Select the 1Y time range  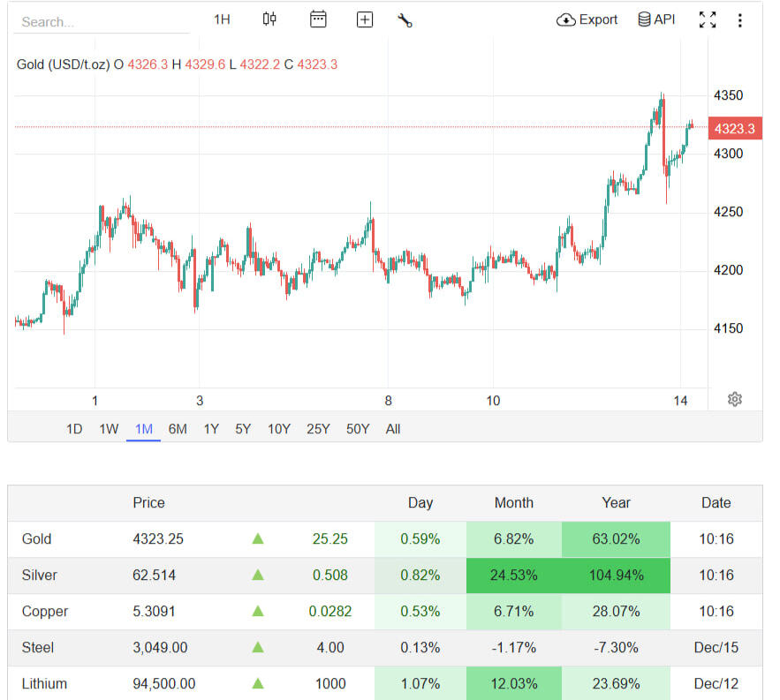(x=211, y=429)
